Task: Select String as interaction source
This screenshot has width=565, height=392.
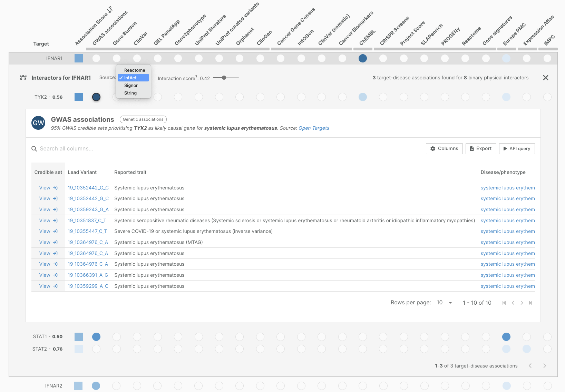Action: coord(130,93)
